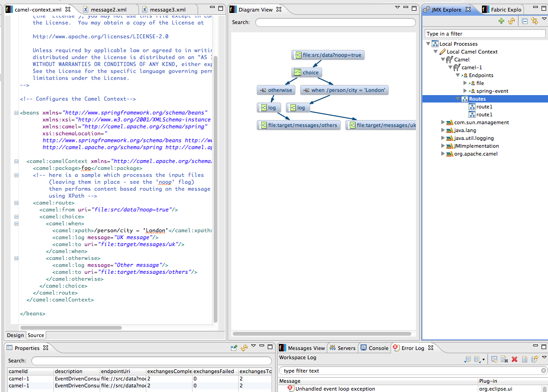Toggle Link with Editor in JMX Explorer
548x392 pixels.
(535, 21)
